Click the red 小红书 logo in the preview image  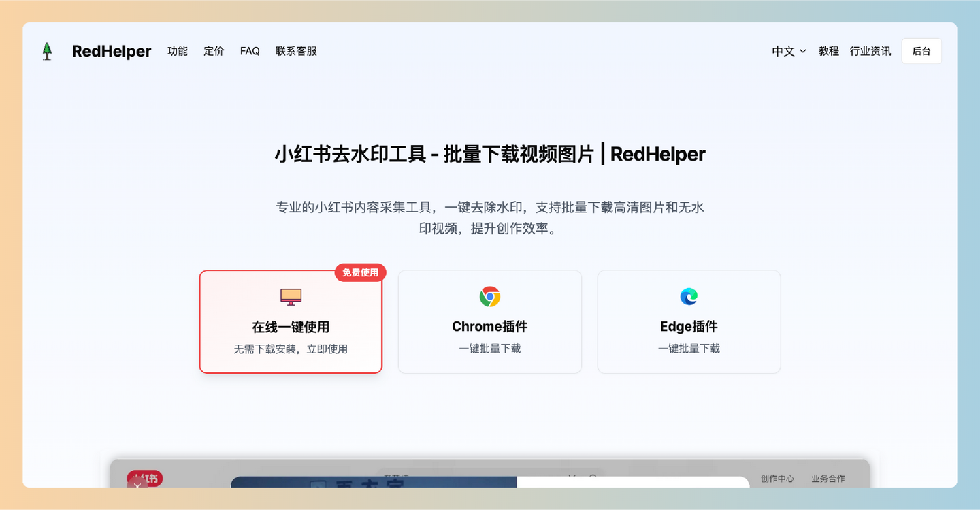pyautogui.click(x=144, y=478)
